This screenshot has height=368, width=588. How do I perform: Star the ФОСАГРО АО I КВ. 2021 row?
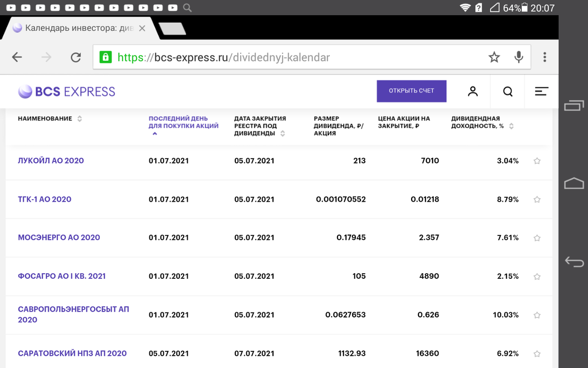click(x=537, y=276)
